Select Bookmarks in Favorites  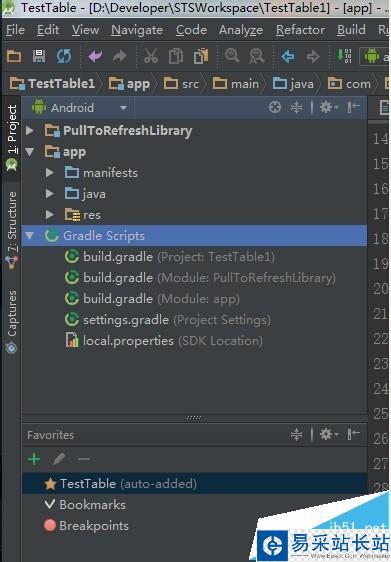85,505
